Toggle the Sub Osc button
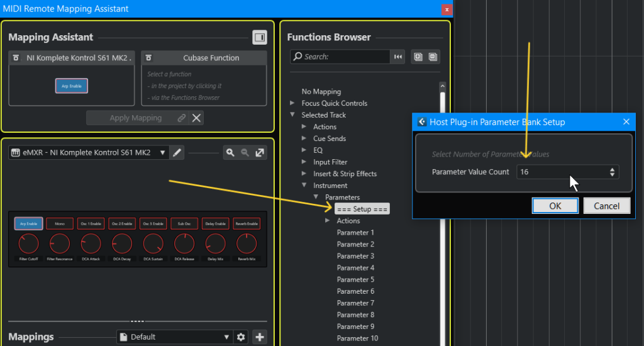 (184, 223)
